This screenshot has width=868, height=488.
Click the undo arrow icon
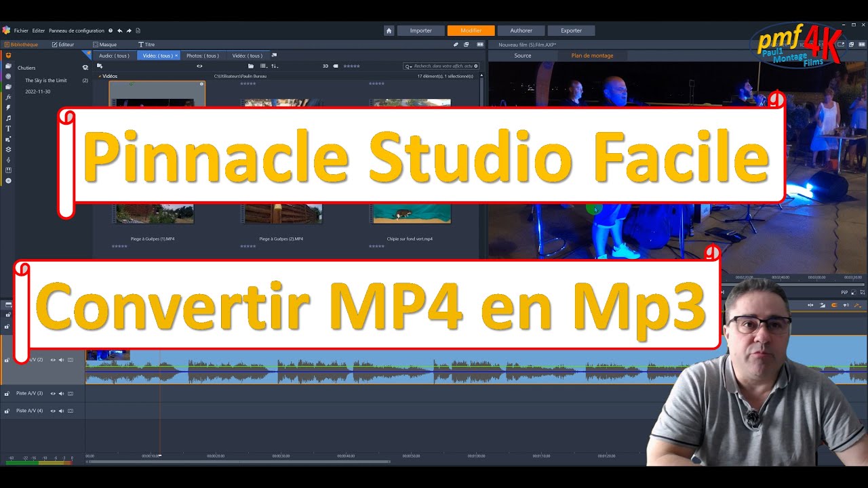click(120, 30)
